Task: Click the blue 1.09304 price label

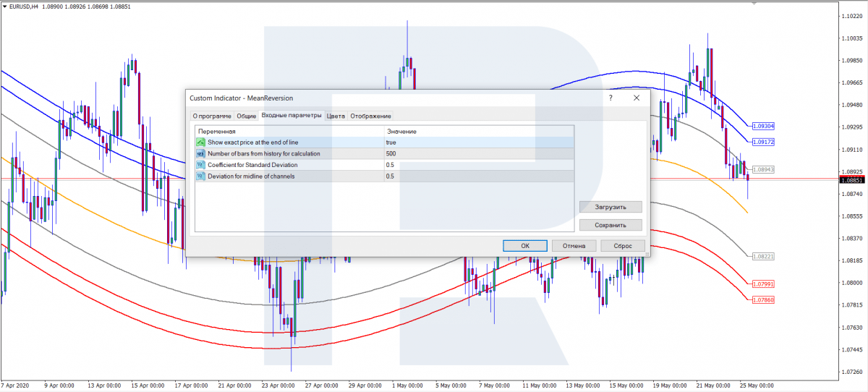Action: 763,126
